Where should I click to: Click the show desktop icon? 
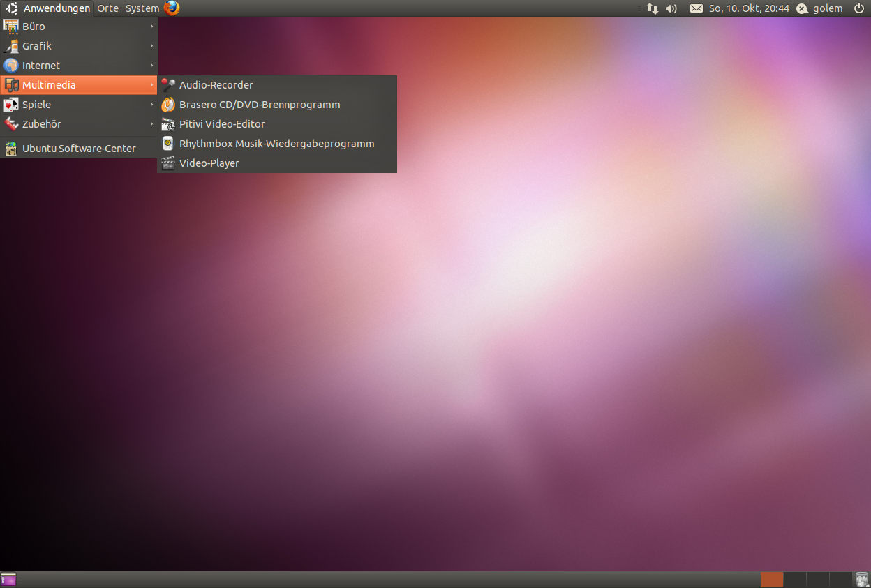coord(8,580)
